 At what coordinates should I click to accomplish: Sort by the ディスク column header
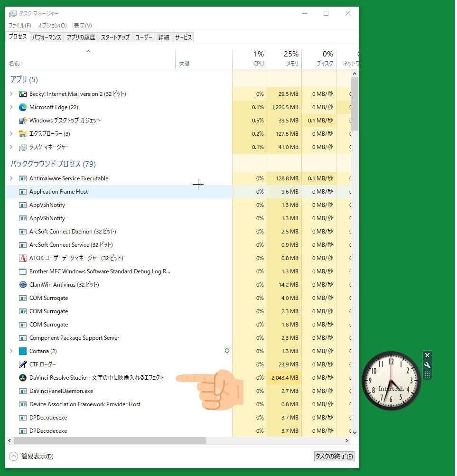[x=319, y=59]
